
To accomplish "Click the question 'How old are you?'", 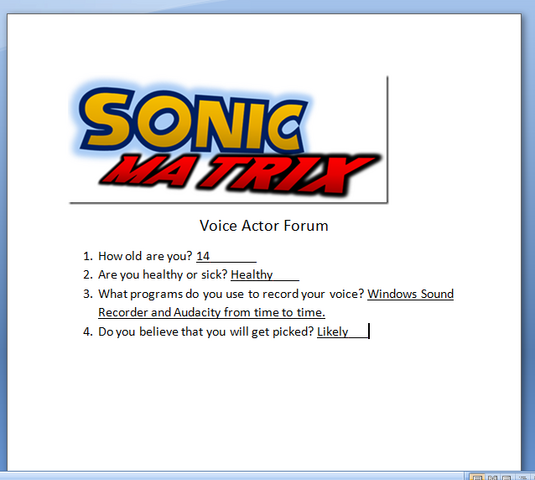I will click(145, 256).
